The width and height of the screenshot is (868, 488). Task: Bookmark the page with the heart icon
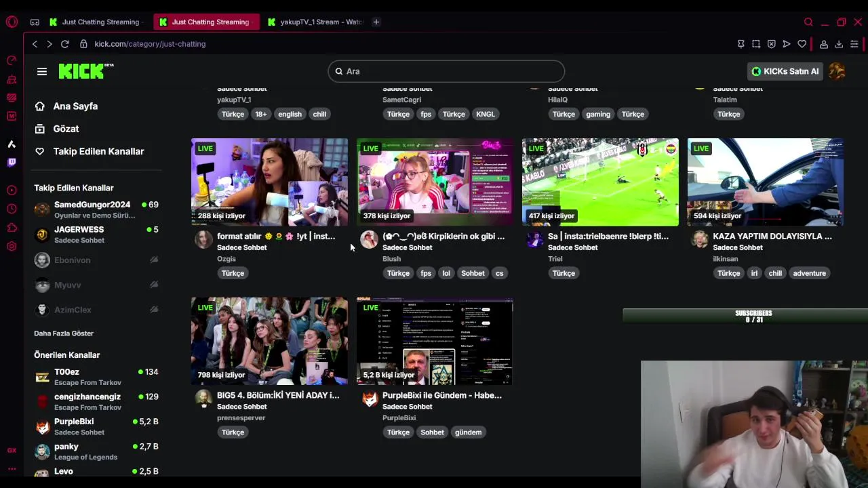point(802,44)
